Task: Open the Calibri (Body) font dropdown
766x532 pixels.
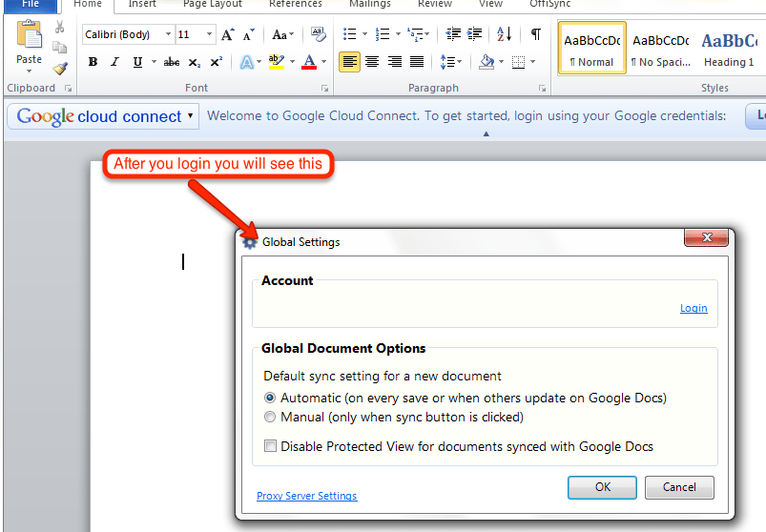Action: pyautogui.click(x=168, y=34)
